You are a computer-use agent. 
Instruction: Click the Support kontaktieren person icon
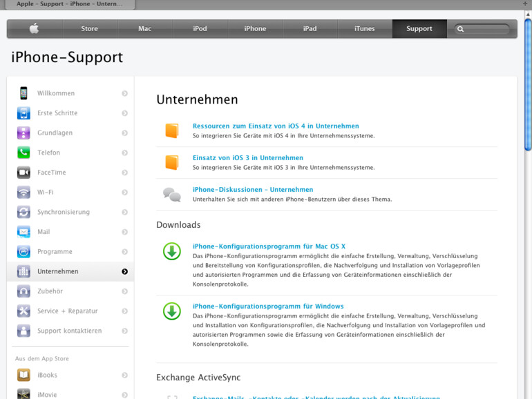click(23, 331)
